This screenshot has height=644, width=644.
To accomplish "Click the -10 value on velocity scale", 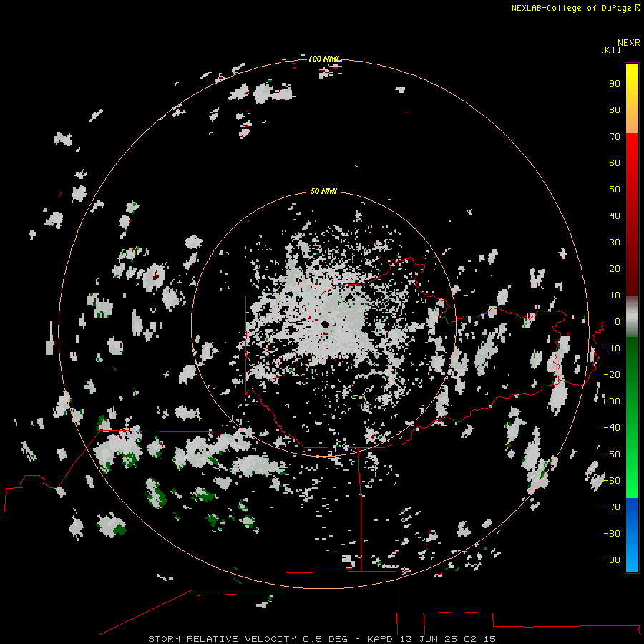I will 612,348.
